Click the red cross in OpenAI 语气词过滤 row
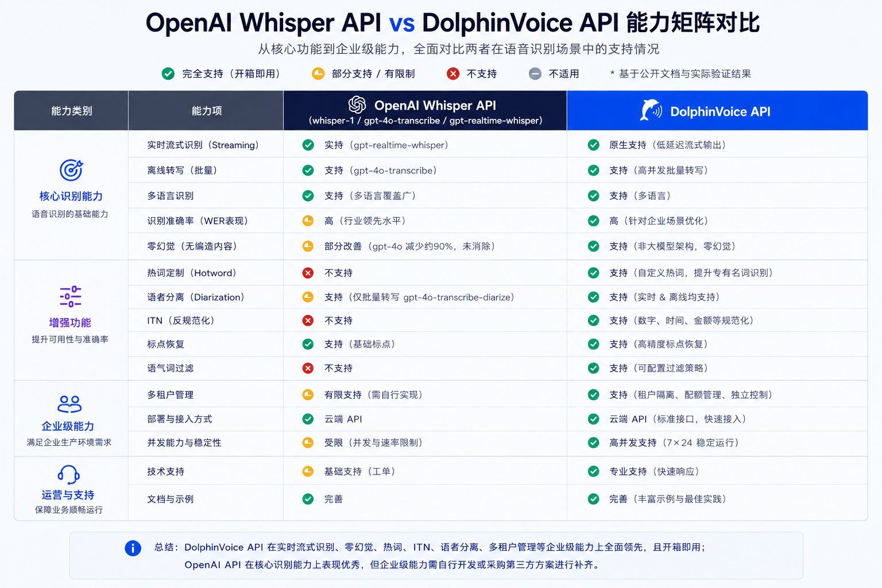882x588 pixels. pyautogui.click(x=308, y=368)
